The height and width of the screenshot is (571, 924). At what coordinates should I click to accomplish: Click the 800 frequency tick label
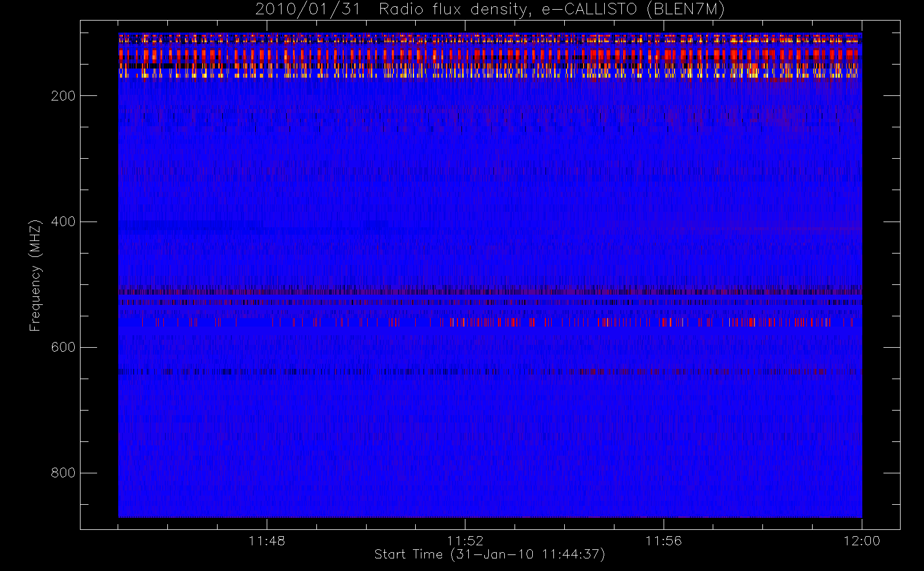pos(63,473)
